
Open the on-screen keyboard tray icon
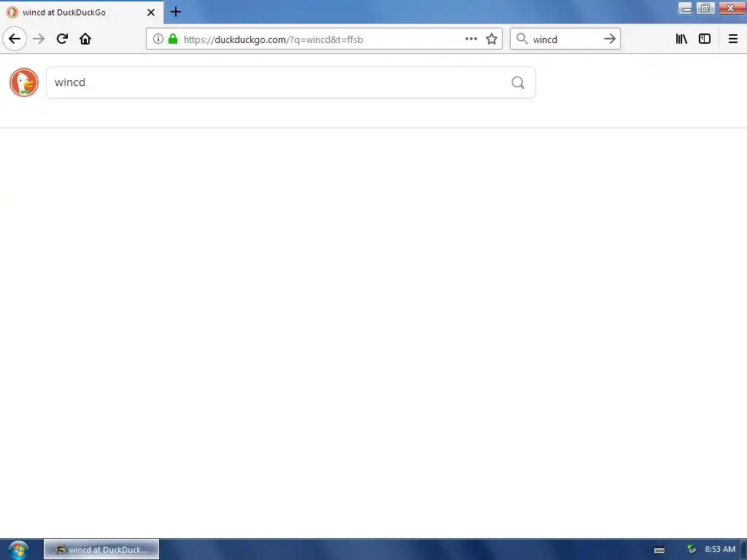click(x=659, y=550)
